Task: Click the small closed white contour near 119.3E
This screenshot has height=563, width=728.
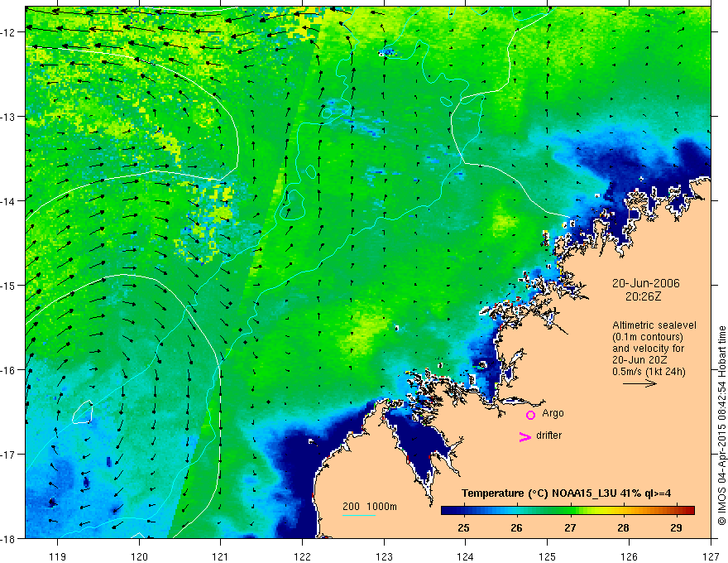Action: click(x=83, y=412)
